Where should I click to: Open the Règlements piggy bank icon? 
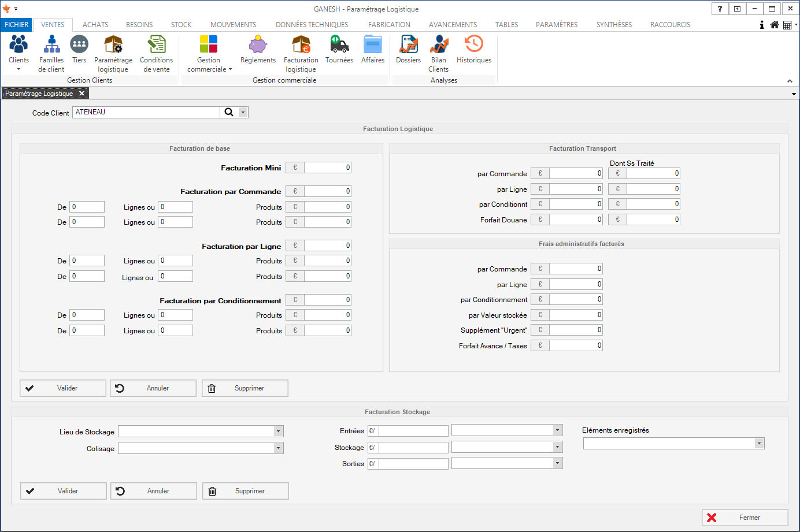[258, 45]
